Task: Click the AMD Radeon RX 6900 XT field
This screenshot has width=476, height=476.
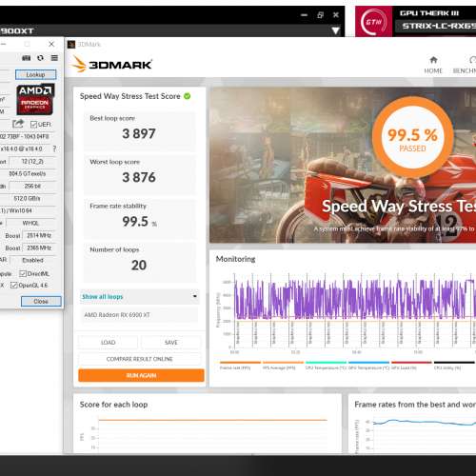Action: [140, 315]
